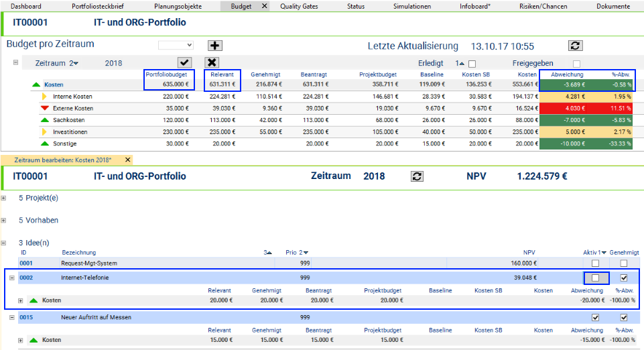Screen dimensions: 644x350
Task: Open idea ID 0002 link
Action: pos(26,278)
